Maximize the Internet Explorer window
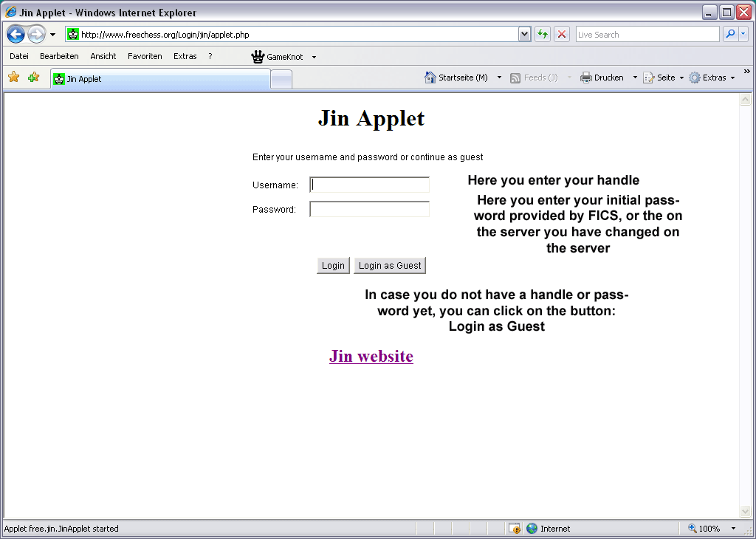Image resolution: width=756 pixels, height=539 pixels. point(726,13)
